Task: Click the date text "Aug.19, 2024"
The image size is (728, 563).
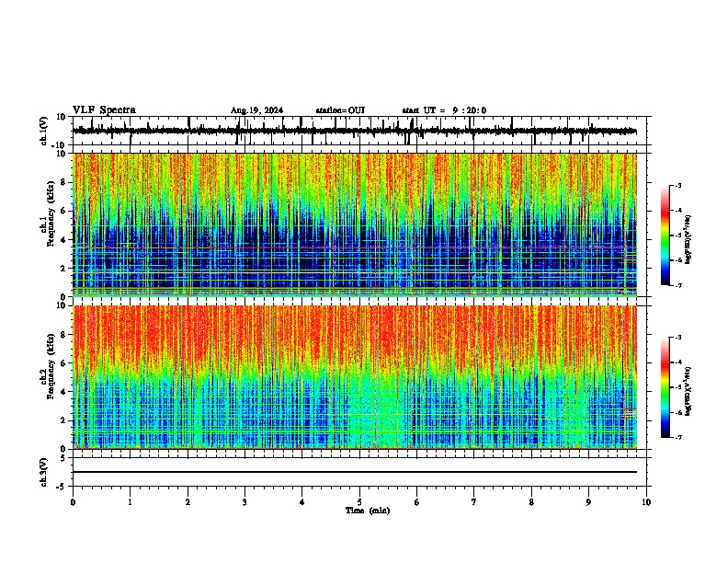Action: pyautogui.click(x=256, y=110)
